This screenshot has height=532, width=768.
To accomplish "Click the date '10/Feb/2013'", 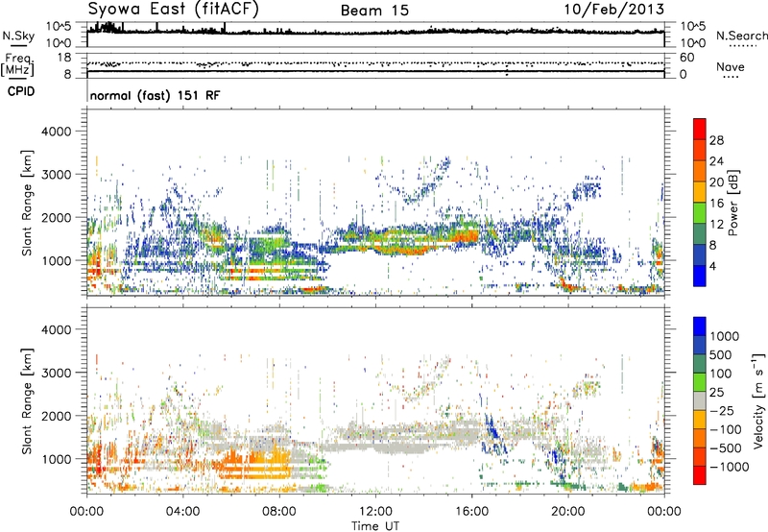I will coord(614,10).
